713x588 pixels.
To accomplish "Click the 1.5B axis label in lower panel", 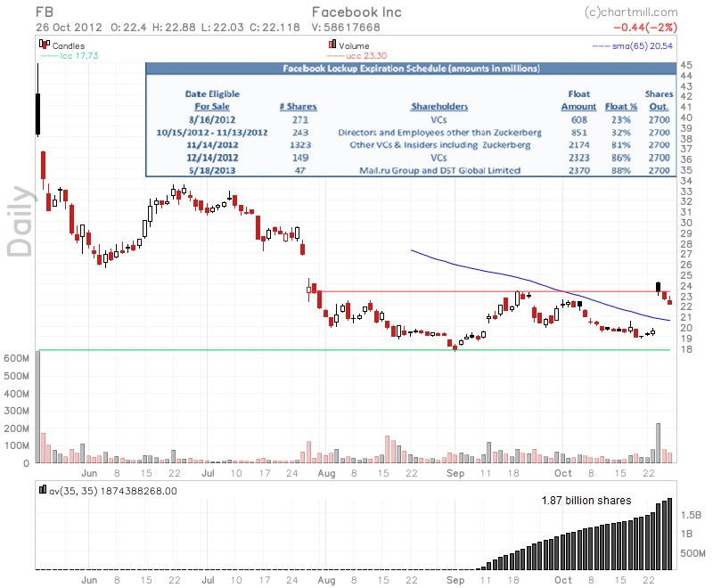I will click(x=692, y=515).
